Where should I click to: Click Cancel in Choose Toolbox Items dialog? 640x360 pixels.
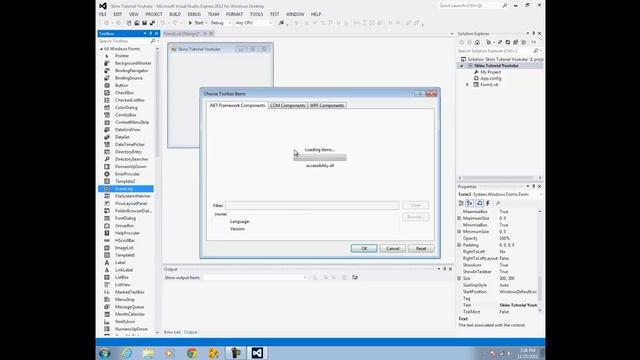(393, 249)
